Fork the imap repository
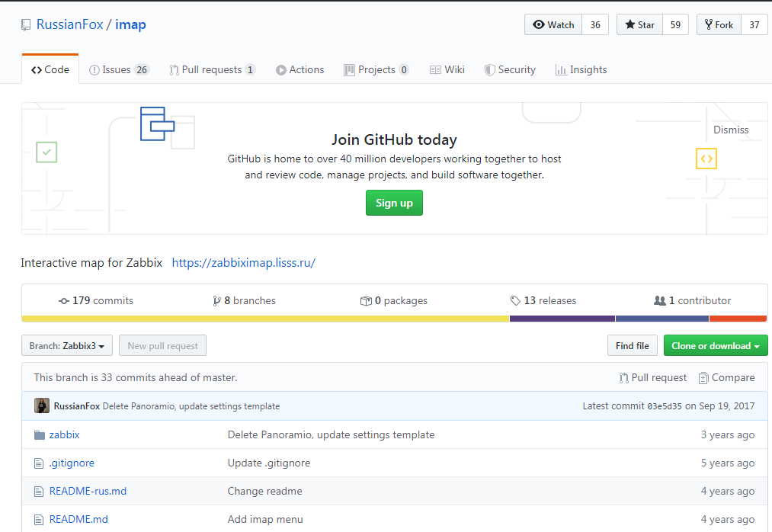The image size is (772, 532). coord(719,24)
